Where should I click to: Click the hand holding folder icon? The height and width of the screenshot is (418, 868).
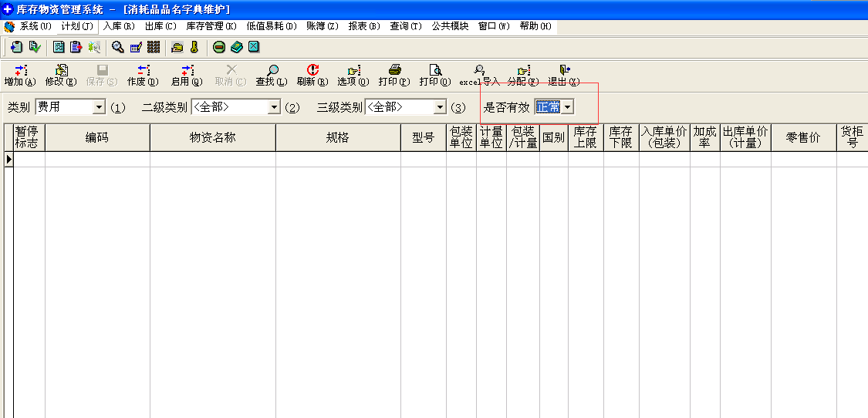tap(177, 47)
